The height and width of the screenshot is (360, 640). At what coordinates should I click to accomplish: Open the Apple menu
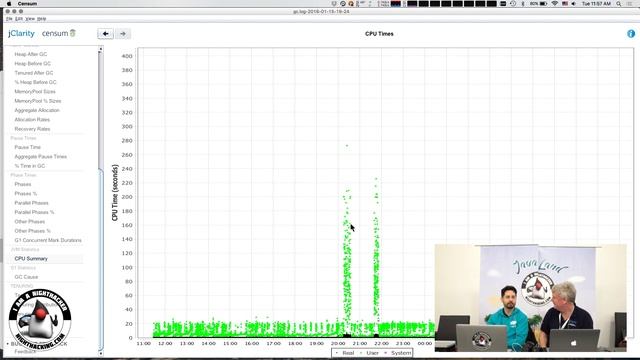click(x=9, y=3)
